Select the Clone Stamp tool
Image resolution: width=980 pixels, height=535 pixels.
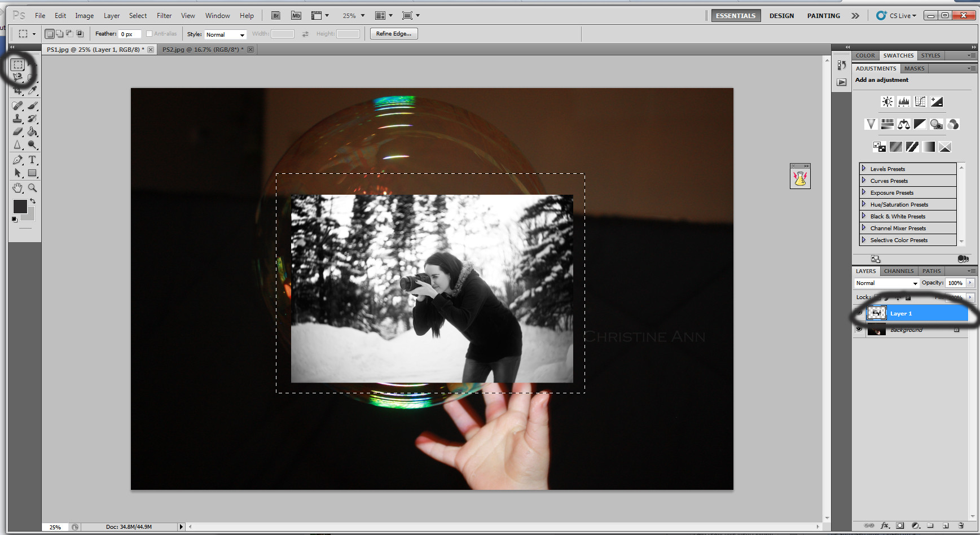(x=18, y=119)
